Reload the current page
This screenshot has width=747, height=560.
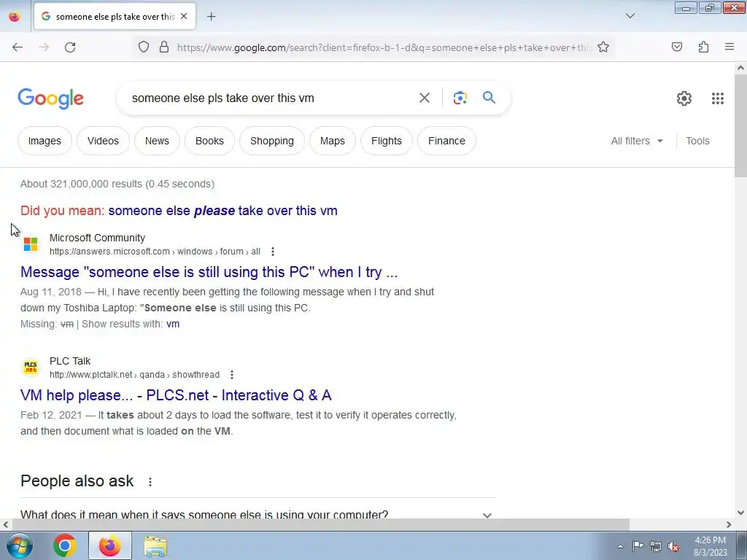point(70,47)
